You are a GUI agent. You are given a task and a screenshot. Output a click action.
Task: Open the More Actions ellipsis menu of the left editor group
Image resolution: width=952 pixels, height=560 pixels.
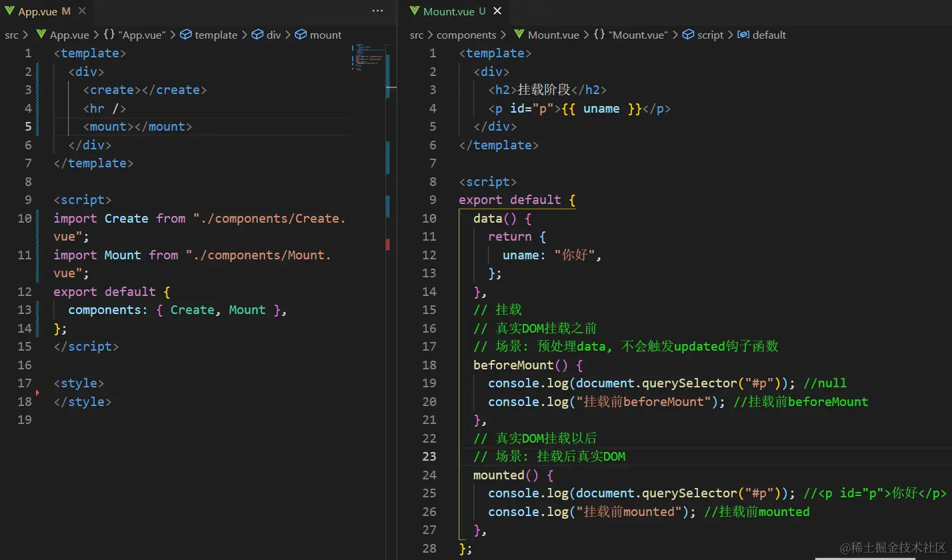click(377, 11)
